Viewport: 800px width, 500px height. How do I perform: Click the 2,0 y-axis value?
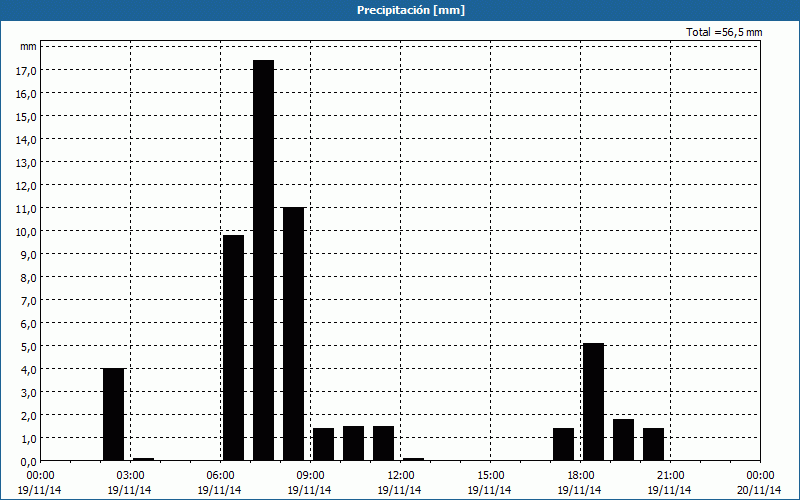(29, 415)
